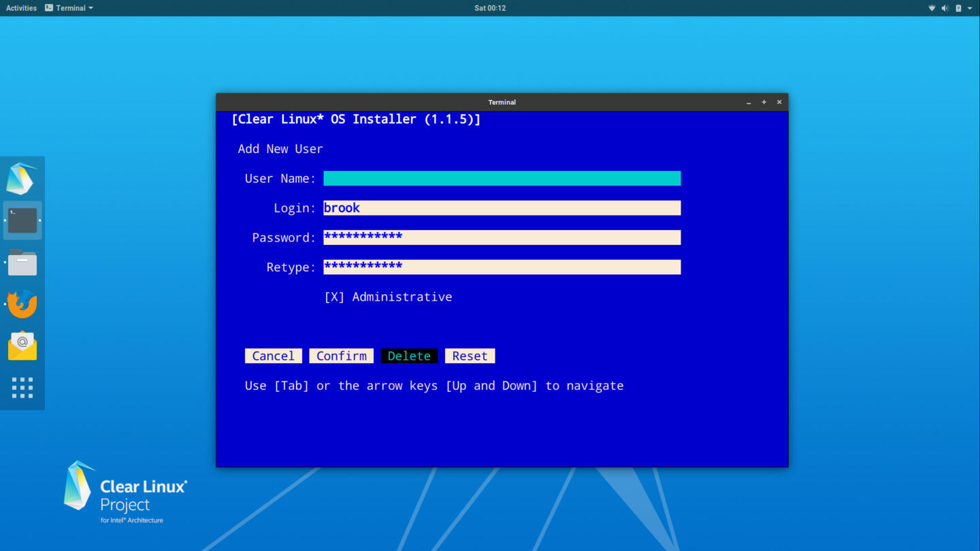Click the battery status icon
Image resolution: width=980 pixels, height=551 pixels.
(958, 8)
